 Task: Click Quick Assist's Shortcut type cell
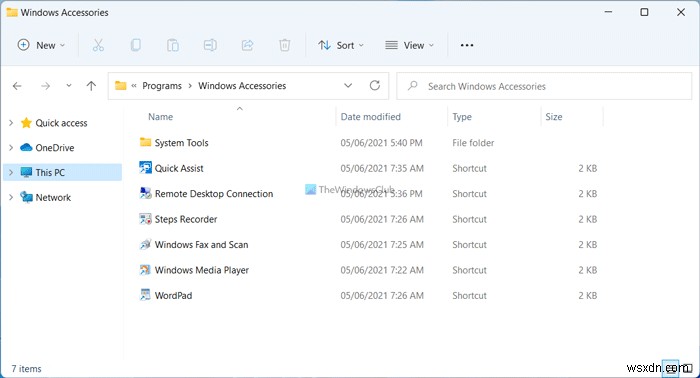click(x=469, y=168)
